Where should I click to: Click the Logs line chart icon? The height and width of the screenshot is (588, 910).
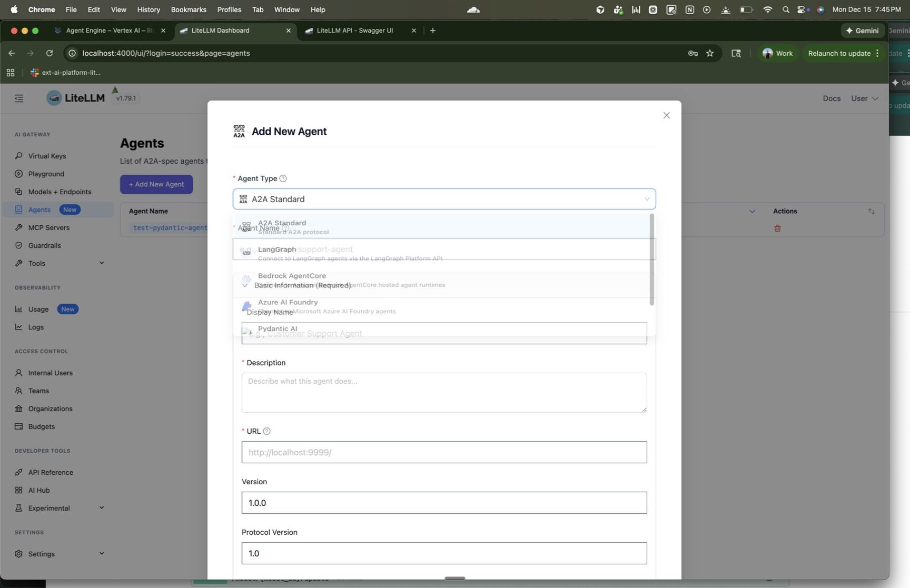pyautogui.click(x=19, y=327)
